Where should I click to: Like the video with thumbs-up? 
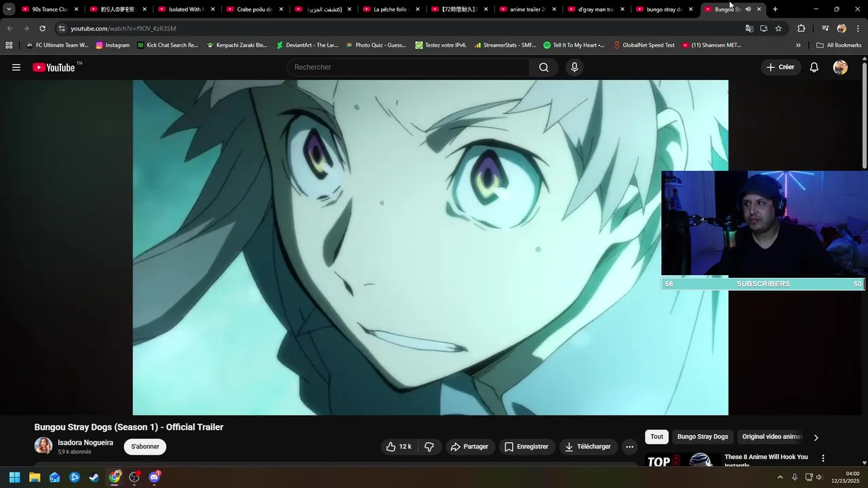click(x=398, y=447)
